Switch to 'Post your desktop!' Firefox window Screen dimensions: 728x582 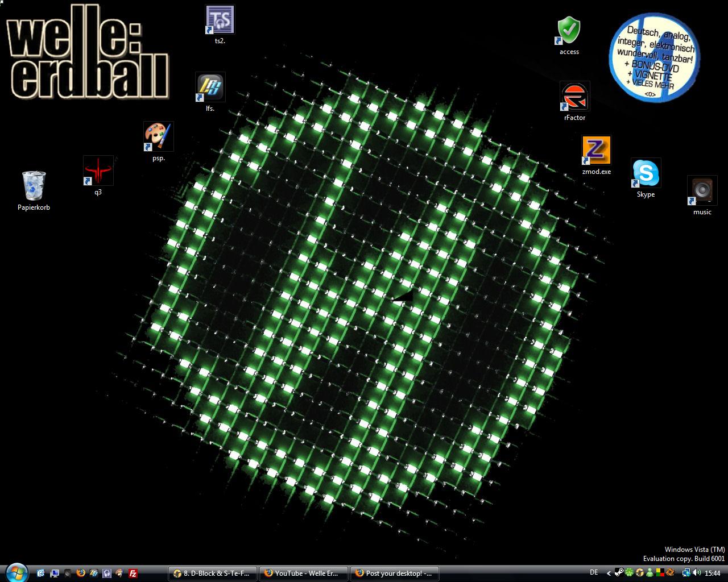395,573
